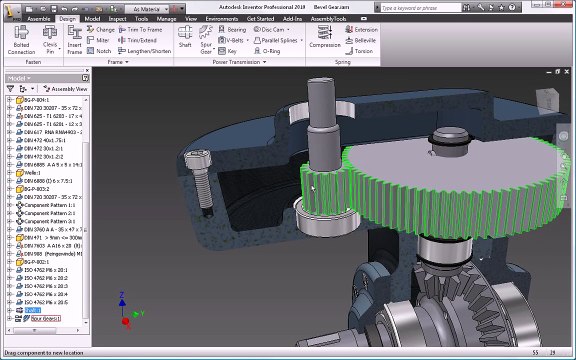
Task: Open the Belleville spring generator
Action: (x=360, y=40)
